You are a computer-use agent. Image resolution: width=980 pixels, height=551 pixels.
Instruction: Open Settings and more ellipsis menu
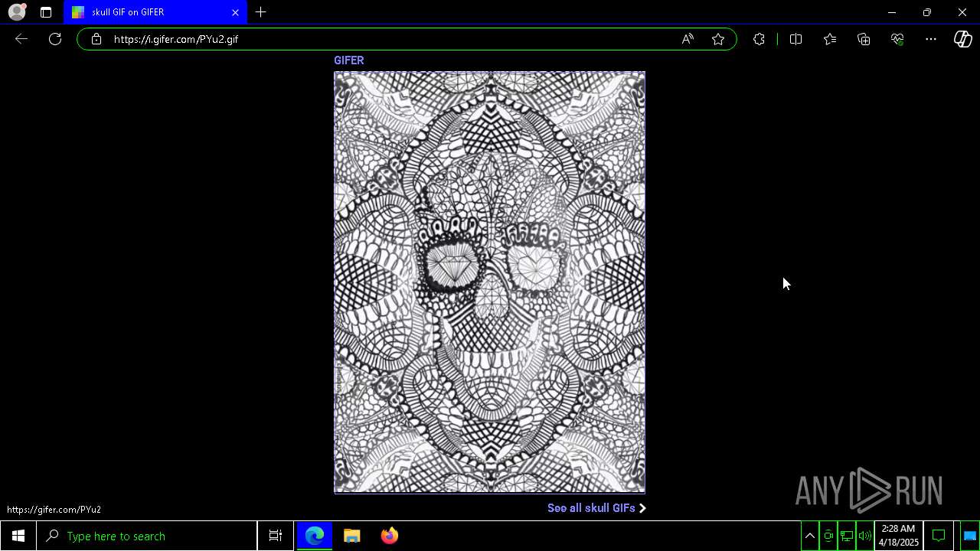931,39
